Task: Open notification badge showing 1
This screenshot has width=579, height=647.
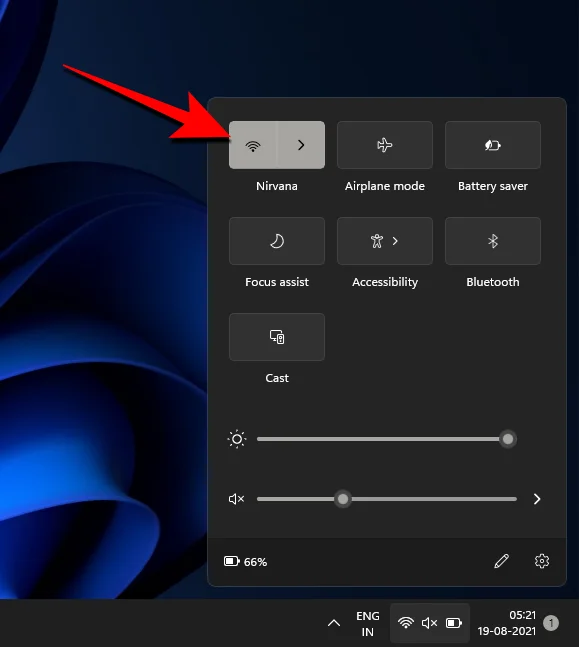Action: [551, 623]
